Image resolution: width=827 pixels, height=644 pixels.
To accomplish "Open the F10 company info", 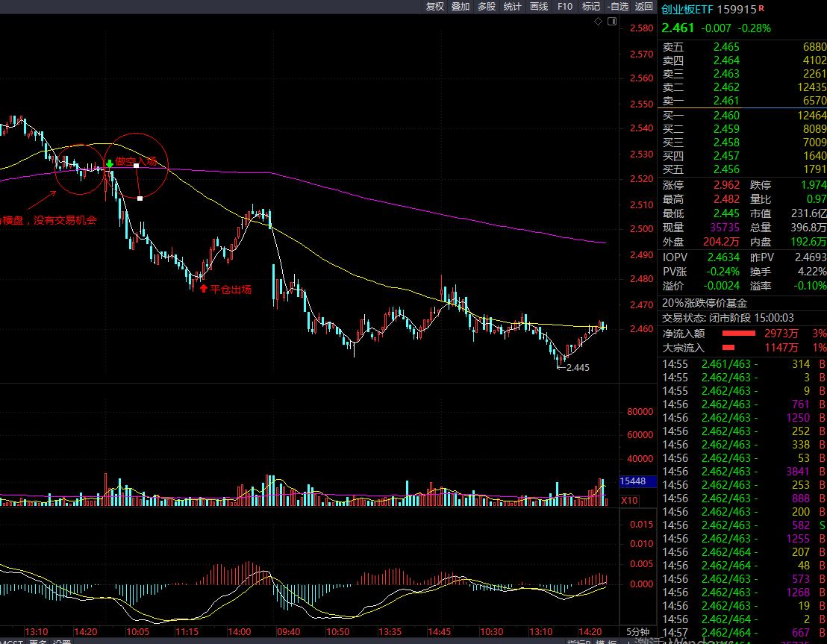I will click(x=565, y=6).
